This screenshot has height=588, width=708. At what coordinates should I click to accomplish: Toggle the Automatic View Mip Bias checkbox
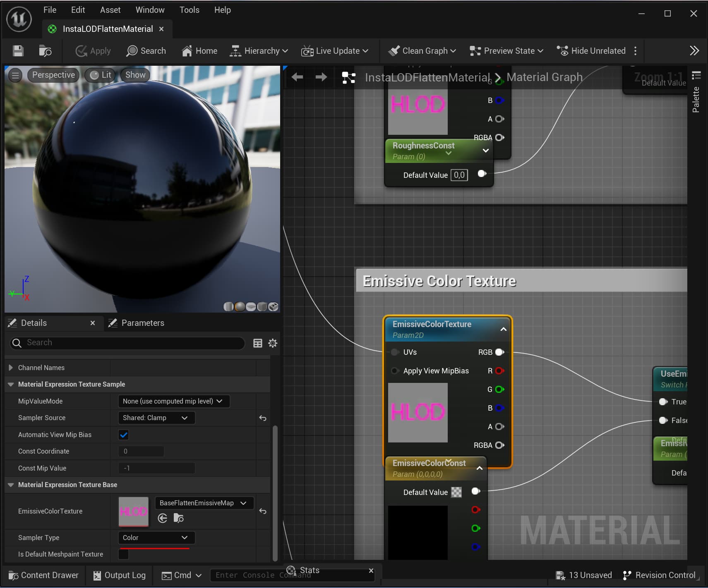124,435
